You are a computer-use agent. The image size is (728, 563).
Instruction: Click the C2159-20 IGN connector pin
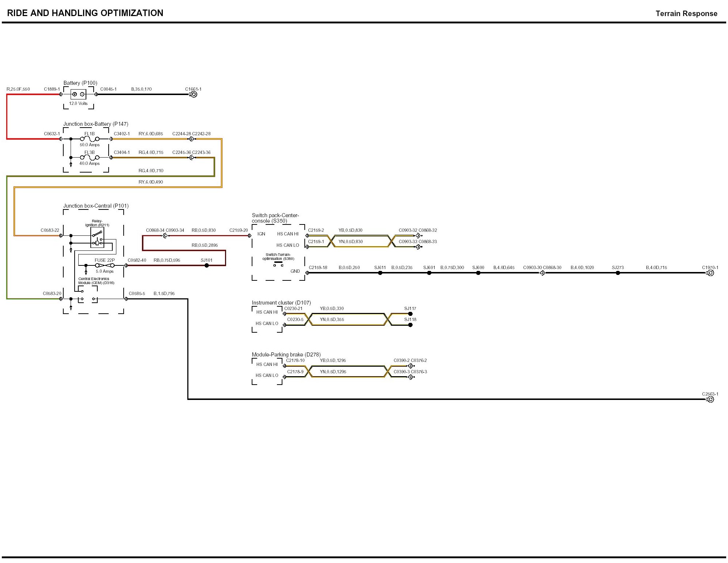[249, 236]
